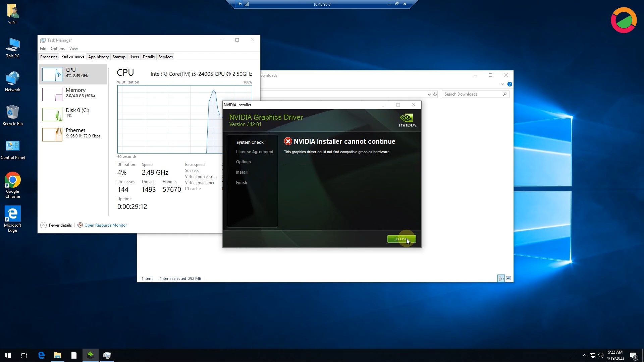644x362 pixels.
Task: Switch to App history tab
Action: click(98, 57)
